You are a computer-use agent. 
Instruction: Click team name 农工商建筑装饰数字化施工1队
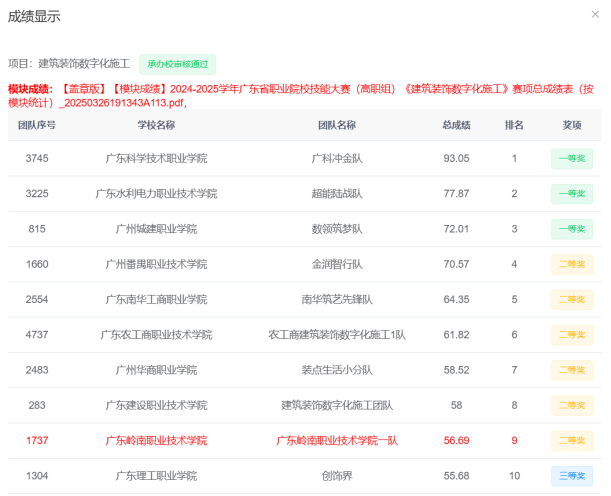[337, 335]
